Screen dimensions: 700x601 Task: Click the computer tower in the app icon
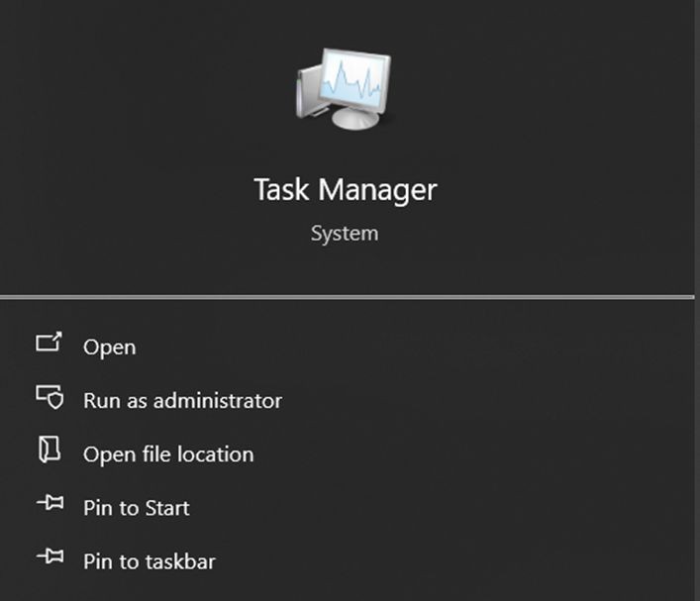tap(307, 90)
